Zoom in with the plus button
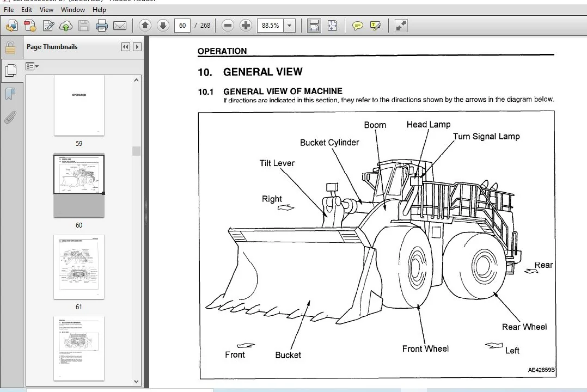 coord(246,26)
